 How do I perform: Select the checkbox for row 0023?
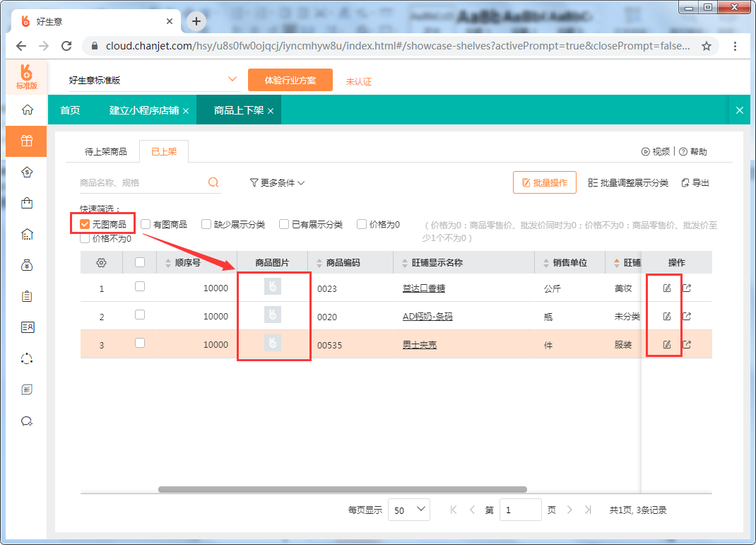(x=140, y=286)
